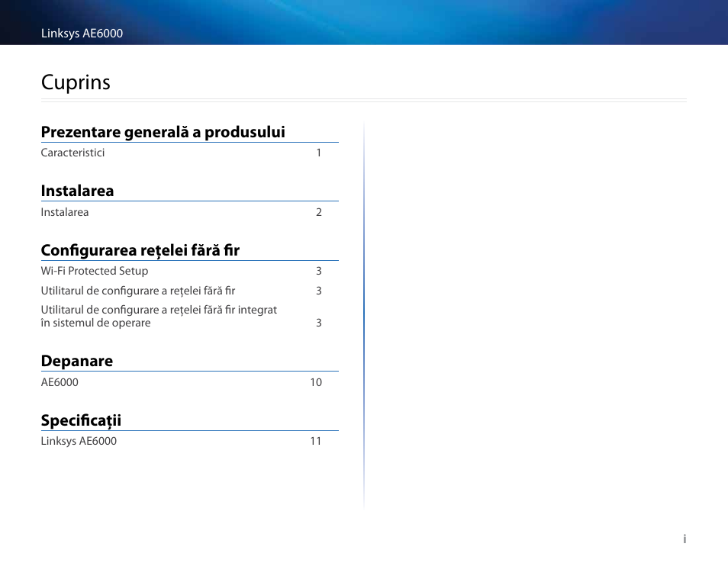Open 'Utilitarul de configurare a rețelei fără fir' entry
The height and width of the screenshot is (563, 728).
pos(138,291)
